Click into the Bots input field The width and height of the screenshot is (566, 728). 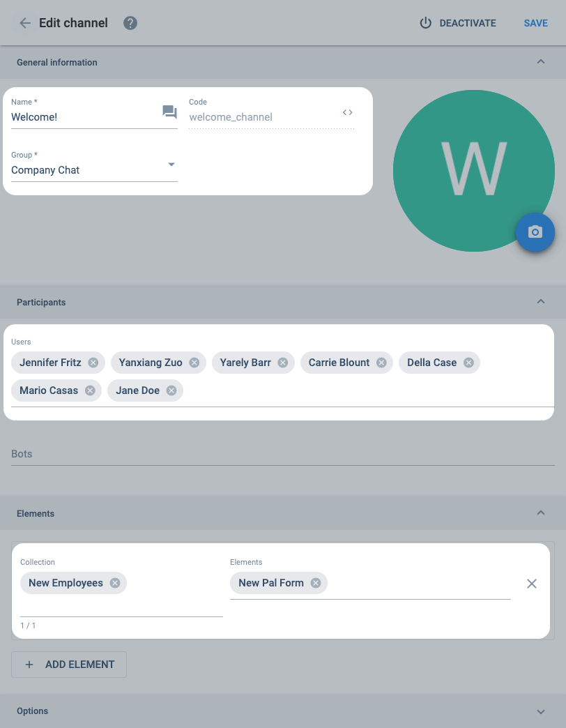click(283, 454)
